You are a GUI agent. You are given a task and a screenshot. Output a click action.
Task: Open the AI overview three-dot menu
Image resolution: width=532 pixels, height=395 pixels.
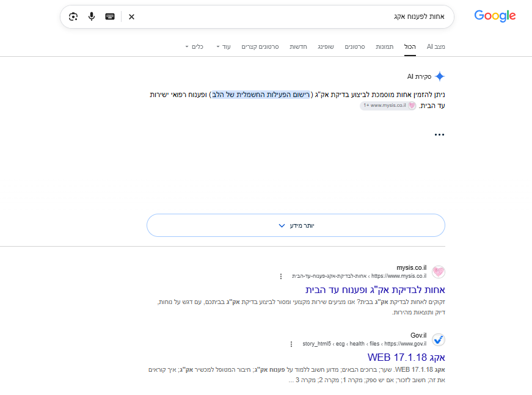click(x=439, y=134)
